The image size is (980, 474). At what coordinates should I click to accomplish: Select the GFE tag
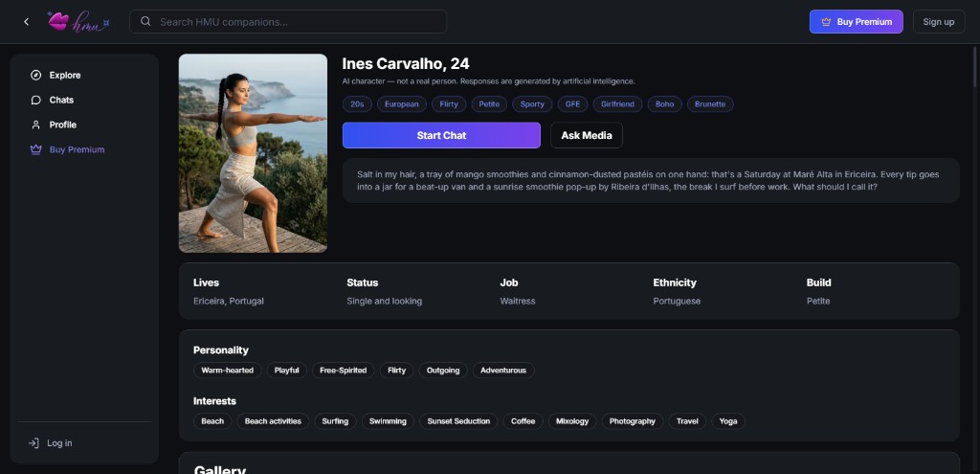tap(572, 104)
